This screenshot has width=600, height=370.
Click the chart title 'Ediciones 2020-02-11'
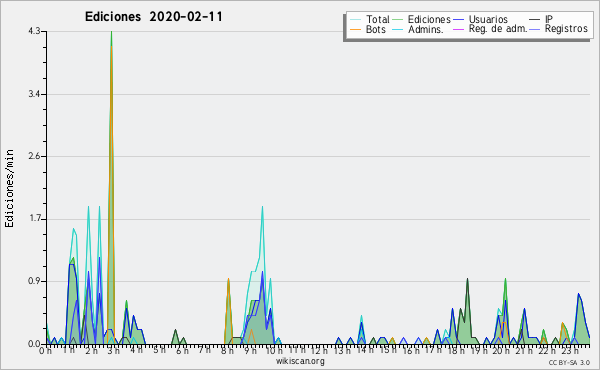[153, 17]
